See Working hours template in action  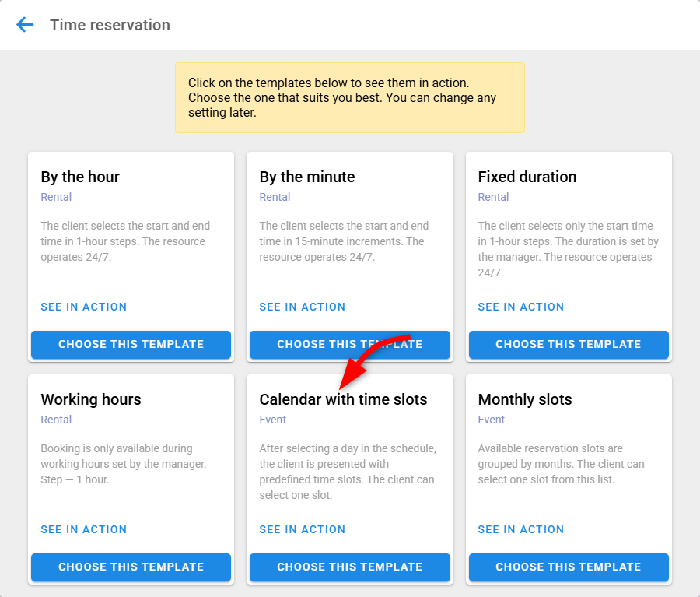83,529
